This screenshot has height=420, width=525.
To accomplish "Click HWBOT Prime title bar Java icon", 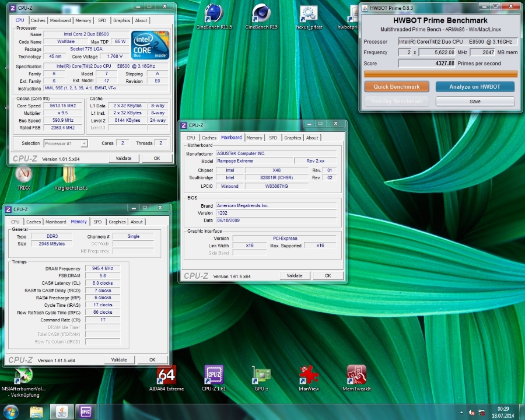I will [x=365, y=8].
